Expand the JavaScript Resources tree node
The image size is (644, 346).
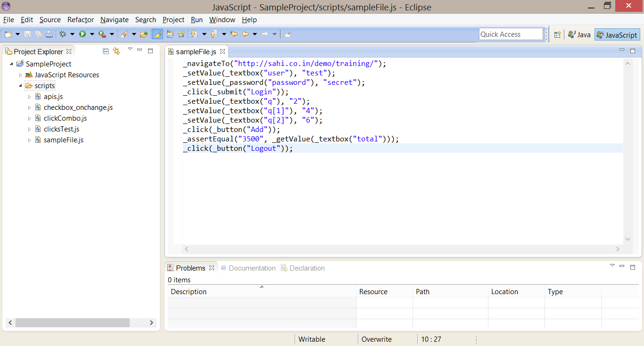coord(20,75)
